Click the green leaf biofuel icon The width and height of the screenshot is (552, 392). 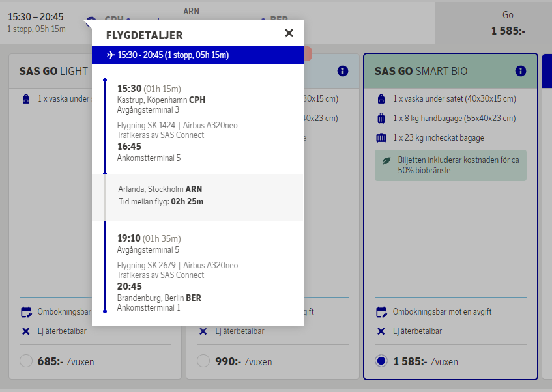(386, 161)
